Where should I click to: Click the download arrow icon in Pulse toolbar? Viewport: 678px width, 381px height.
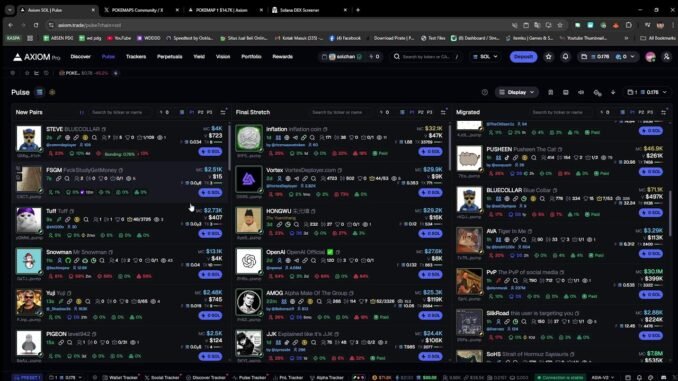coord(613,92)
